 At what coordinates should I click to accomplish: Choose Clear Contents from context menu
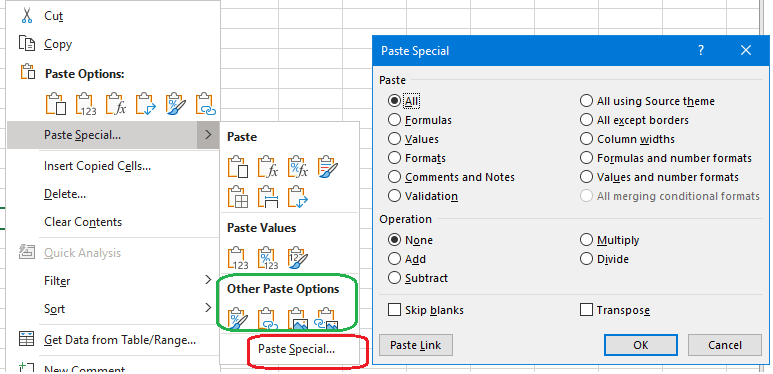pos(83,222)
